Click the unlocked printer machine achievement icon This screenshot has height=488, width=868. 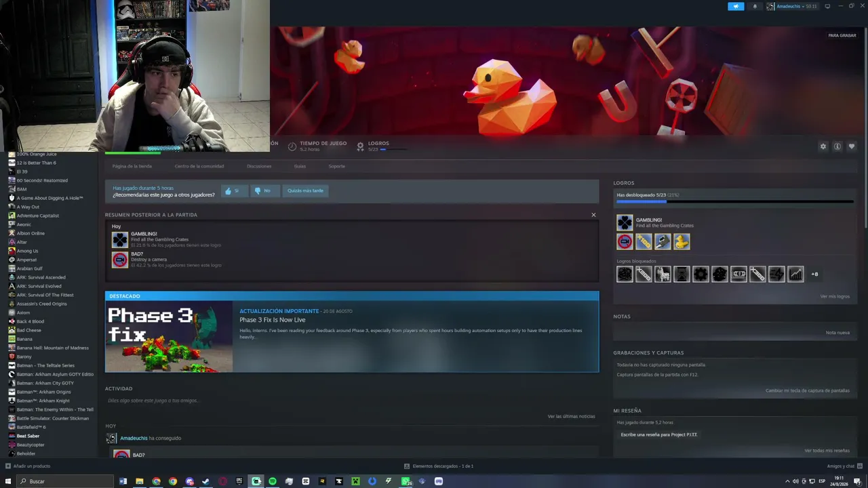[663, 241]
